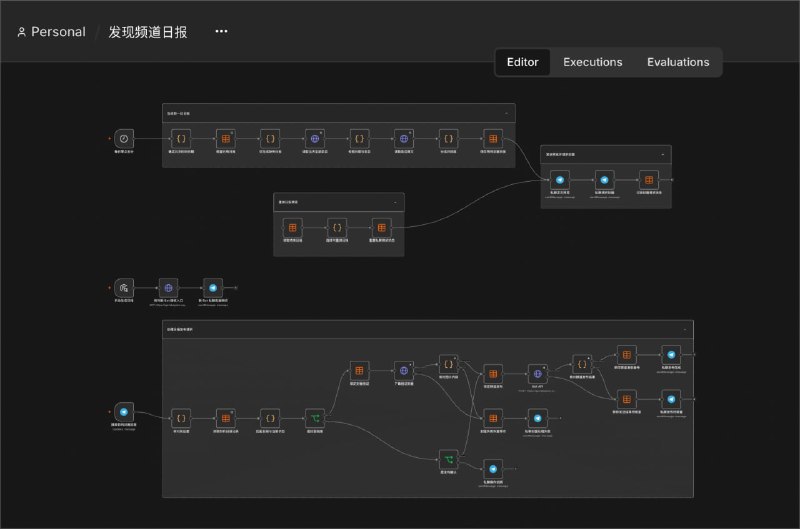Select second Telegram node in right group
The image size is (800, 529).
(604, 180)
